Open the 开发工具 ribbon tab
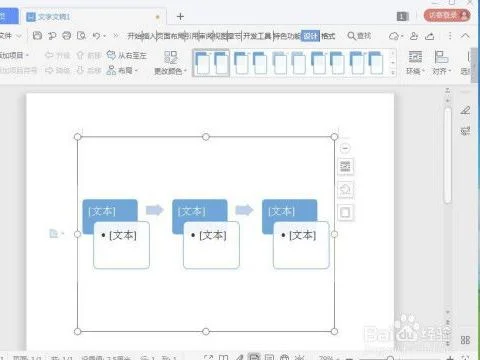The height and width of the screenshot is (360, 480). point(257,36)
